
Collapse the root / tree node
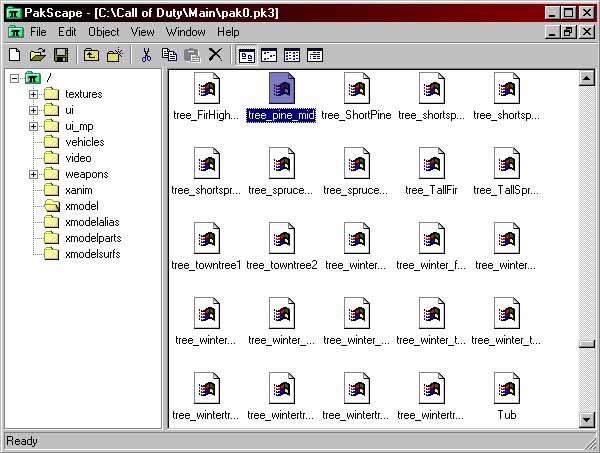click(x=14, y=78)
